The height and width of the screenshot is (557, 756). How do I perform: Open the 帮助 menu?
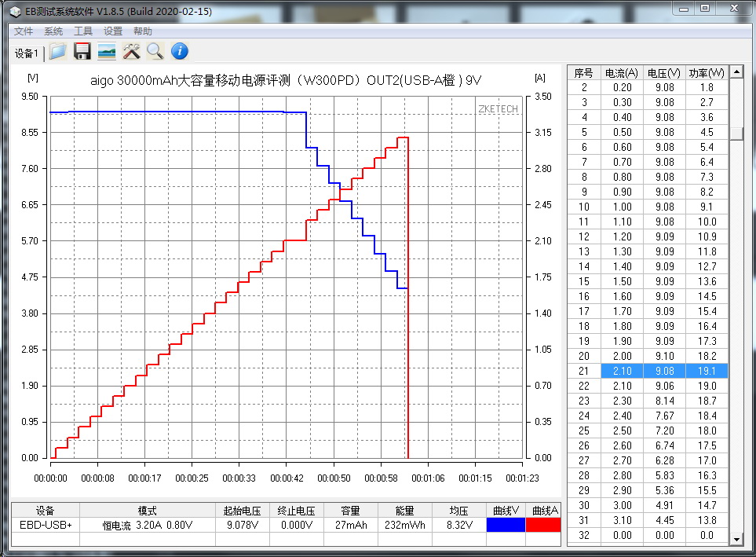143,31
